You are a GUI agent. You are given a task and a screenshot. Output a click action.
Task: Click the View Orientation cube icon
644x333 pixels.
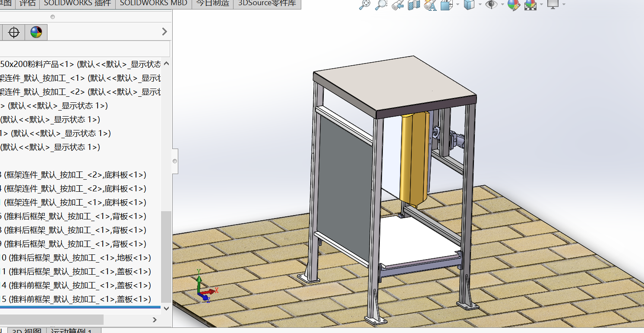446,5
